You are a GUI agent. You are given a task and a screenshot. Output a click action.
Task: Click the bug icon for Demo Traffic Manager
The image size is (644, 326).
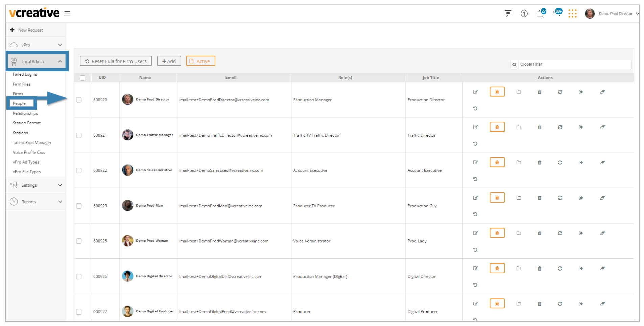click(x=497, y=127)
